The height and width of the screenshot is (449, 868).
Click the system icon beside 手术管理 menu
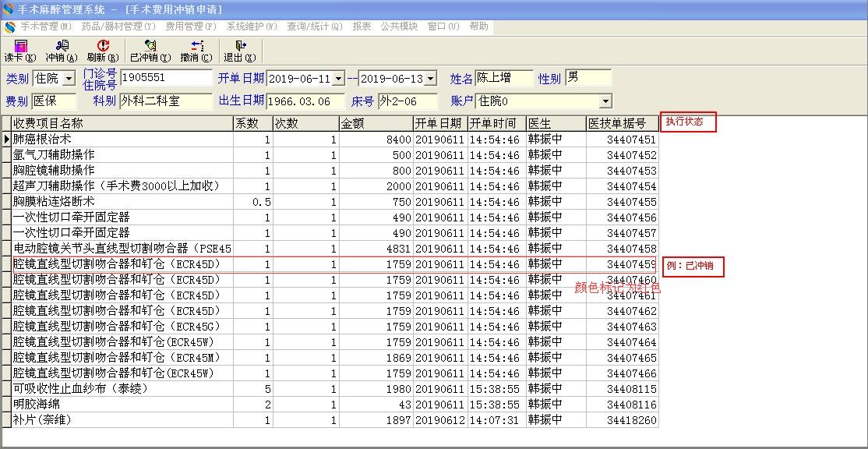pos(10,27)
